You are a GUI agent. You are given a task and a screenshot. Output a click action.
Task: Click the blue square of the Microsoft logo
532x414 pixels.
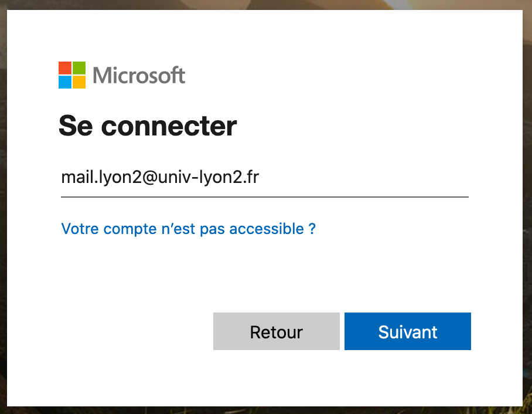pos(65,82)
